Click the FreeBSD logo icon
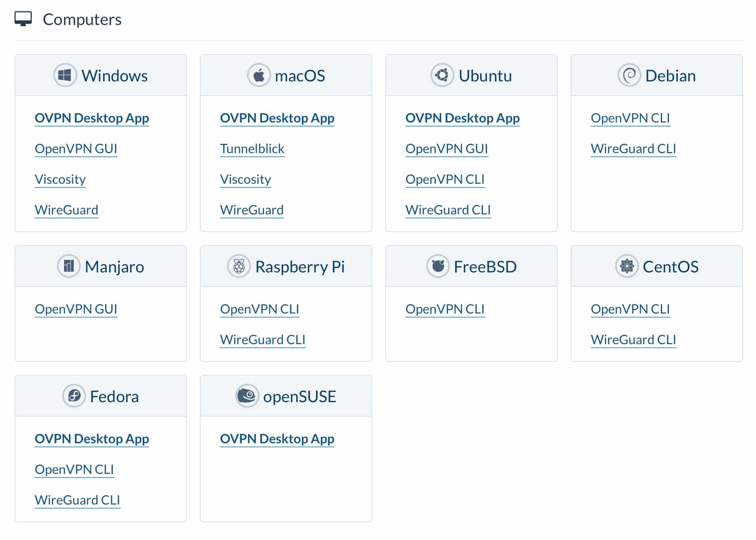The width and height of the screenshot is (756, 540). pyautogui.click(x=438, y=266)
